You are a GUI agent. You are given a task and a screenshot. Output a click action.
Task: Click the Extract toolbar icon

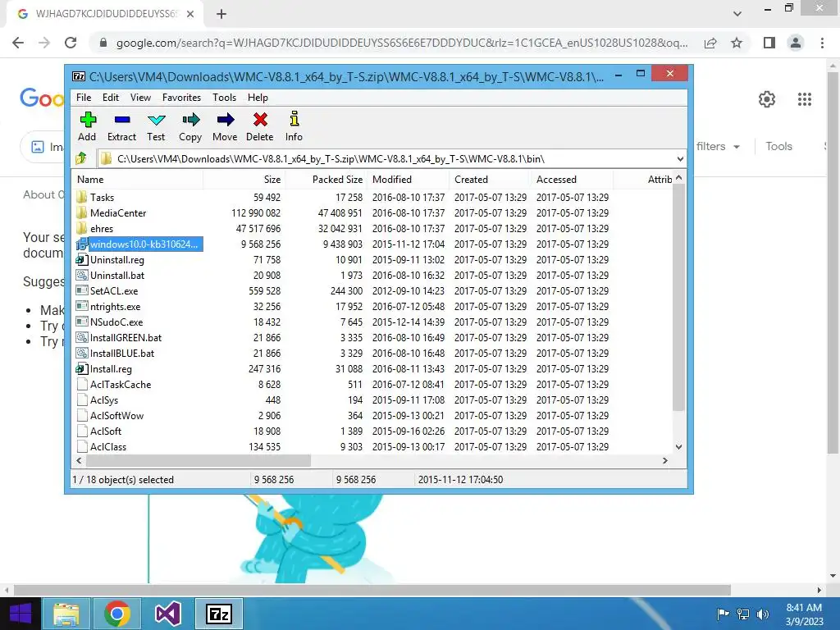coord(122,120)
